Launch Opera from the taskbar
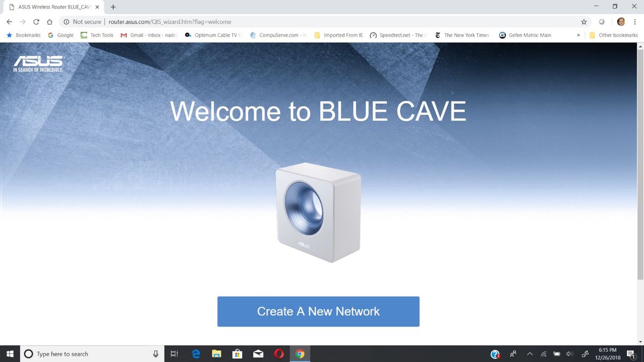Image resolution: width=644 pixels, height=362 pixels. coord(279,353)
